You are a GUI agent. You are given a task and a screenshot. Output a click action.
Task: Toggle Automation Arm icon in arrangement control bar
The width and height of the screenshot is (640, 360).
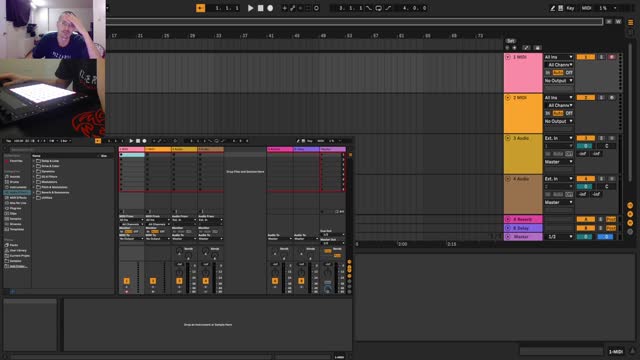(293, 8)
